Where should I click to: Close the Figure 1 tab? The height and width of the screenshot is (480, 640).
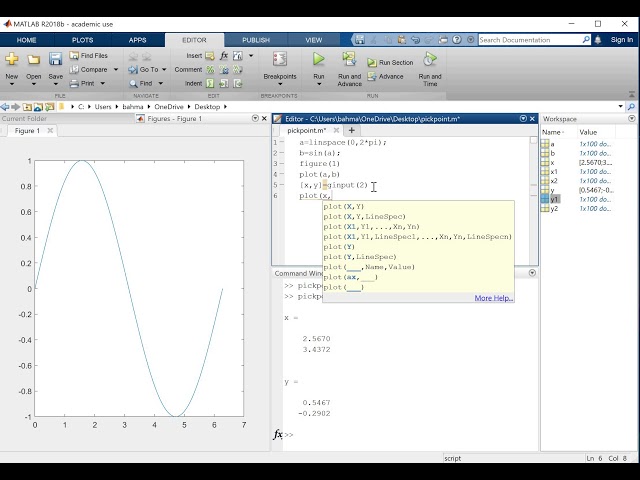(x=50, y=131)
